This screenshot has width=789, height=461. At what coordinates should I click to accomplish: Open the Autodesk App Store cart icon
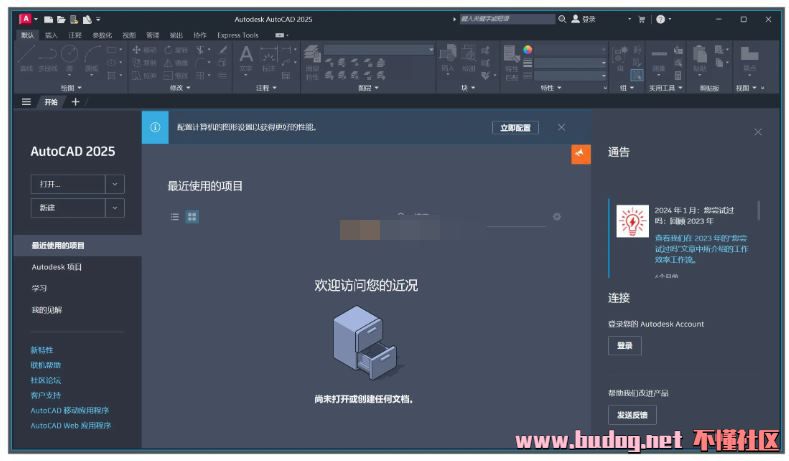pyautogui.click(x=642, y=20)
